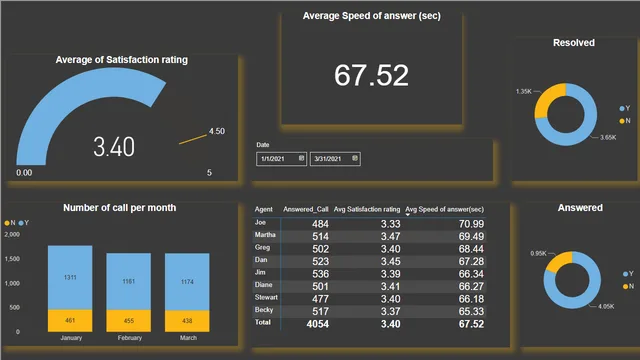Click the 3.40 gauge value

(114, 147)
